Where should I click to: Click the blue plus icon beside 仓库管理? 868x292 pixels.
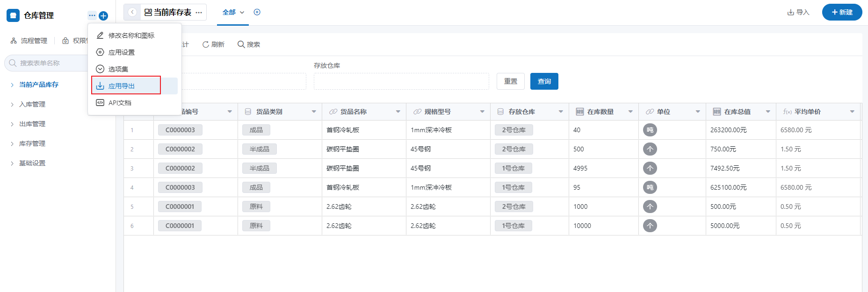[103, 16]
